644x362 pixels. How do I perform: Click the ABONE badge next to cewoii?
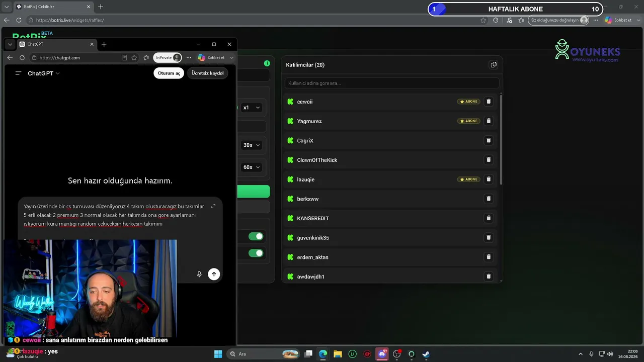coord(468,102)
